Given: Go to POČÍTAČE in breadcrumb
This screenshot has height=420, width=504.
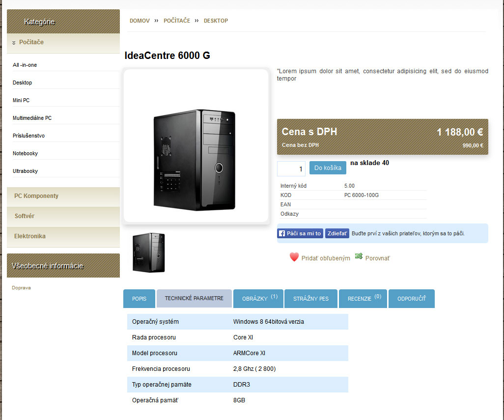Looking at the screenshot, I should tap(177, 21).
